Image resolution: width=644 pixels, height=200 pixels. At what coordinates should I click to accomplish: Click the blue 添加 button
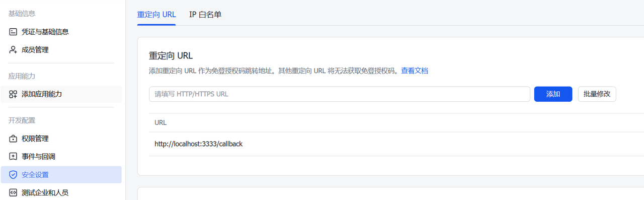click(x=553, y=94)
